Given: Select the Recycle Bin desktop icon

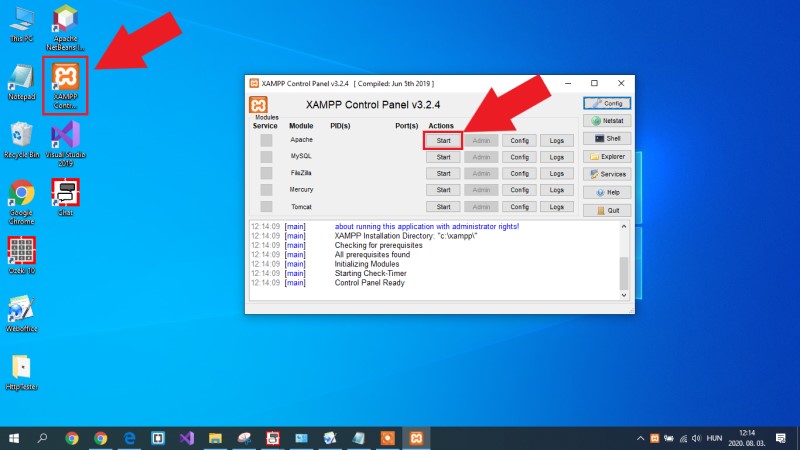Looking at the screenshot, I should tap(21, 140).
